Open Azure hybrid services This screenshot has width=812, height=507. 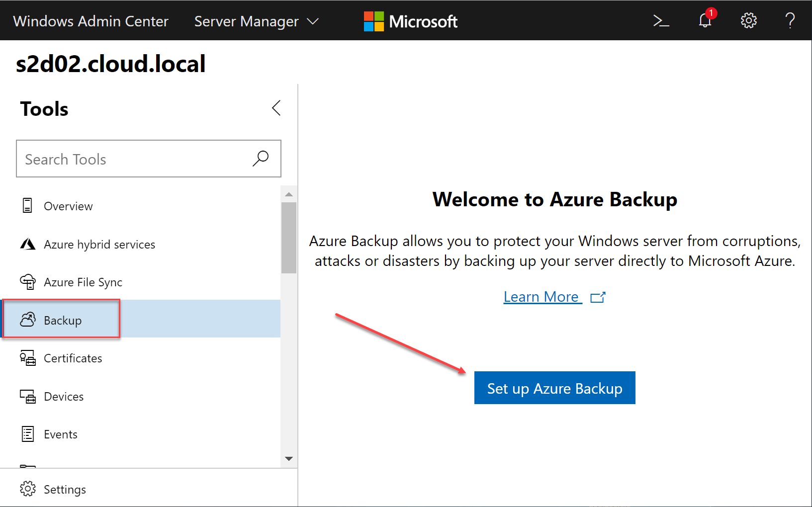140,244
